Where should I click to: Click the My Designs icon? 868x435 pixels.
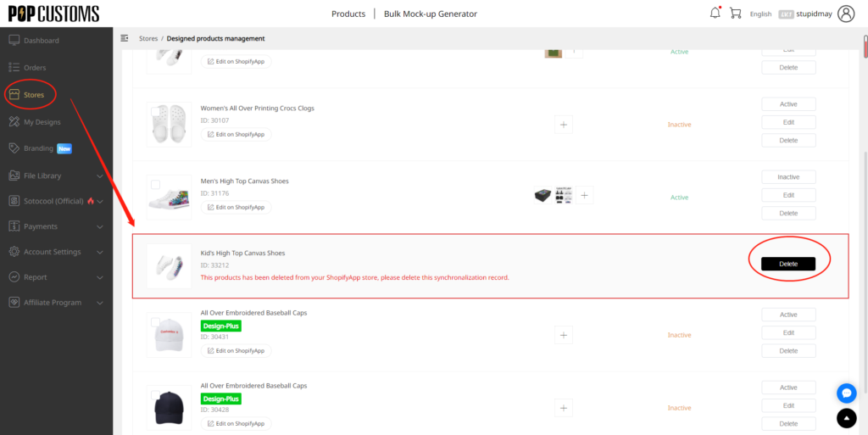click(14, 122)
